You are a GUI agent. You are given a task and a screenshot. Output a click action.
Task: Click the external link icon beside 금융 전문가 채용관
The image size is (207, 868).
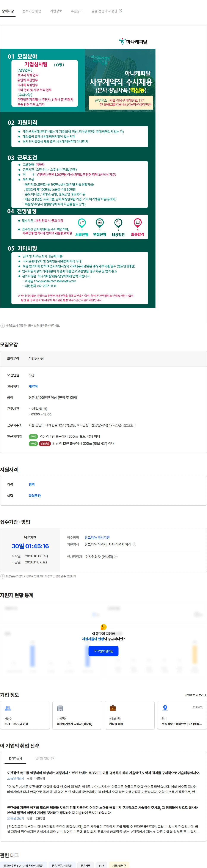click(121, 11)
